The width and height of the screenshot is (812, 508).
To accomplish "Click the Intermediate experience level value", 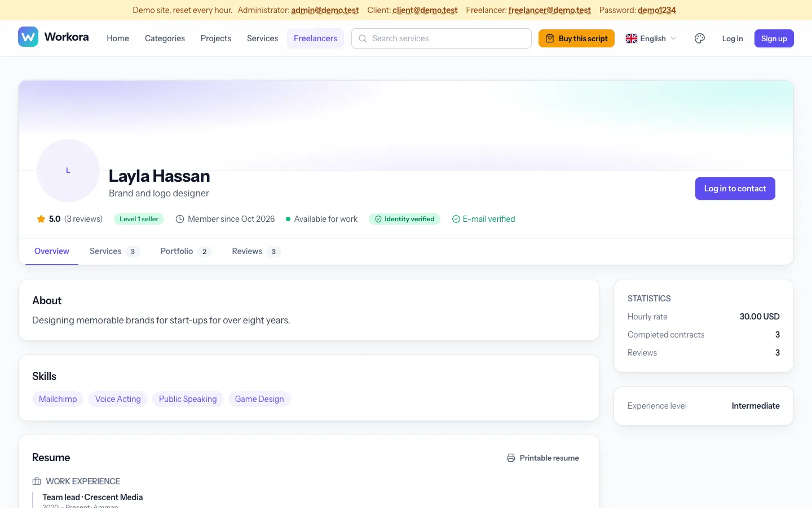I will (x=756, y=406).
